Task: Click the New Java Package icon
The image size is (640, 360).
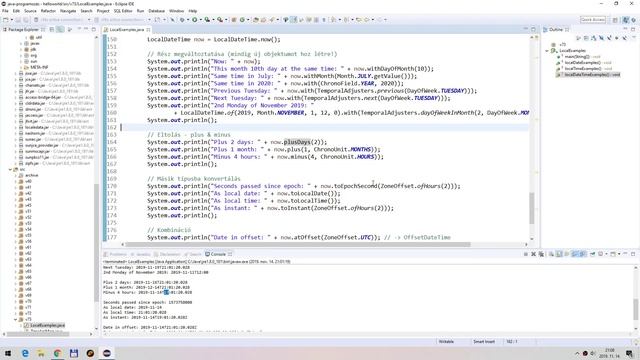Action: point(234,20)
